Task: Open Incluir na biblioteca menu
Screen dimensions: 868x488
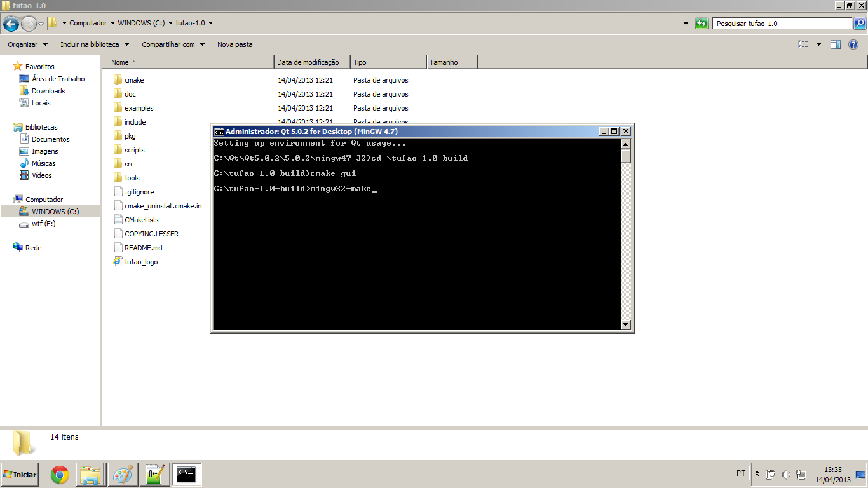Action: coord(95,44)
